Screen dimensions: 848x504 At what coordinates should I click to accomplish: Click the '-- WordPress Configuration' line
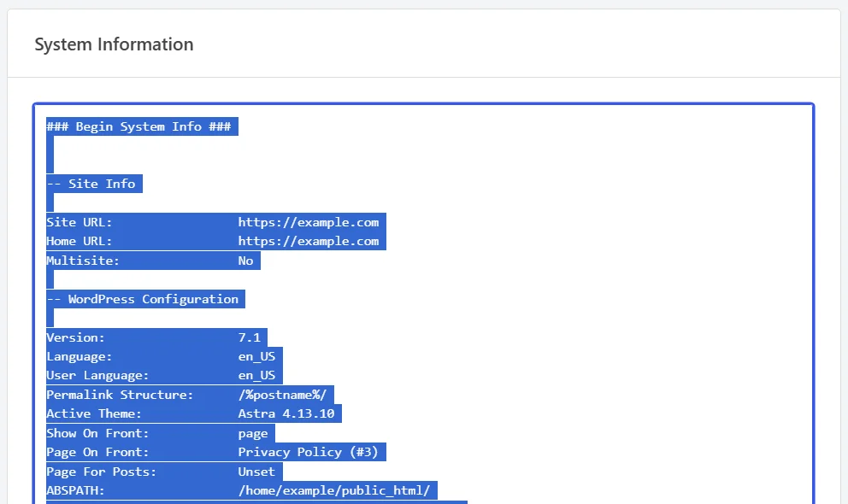(143, 299)
